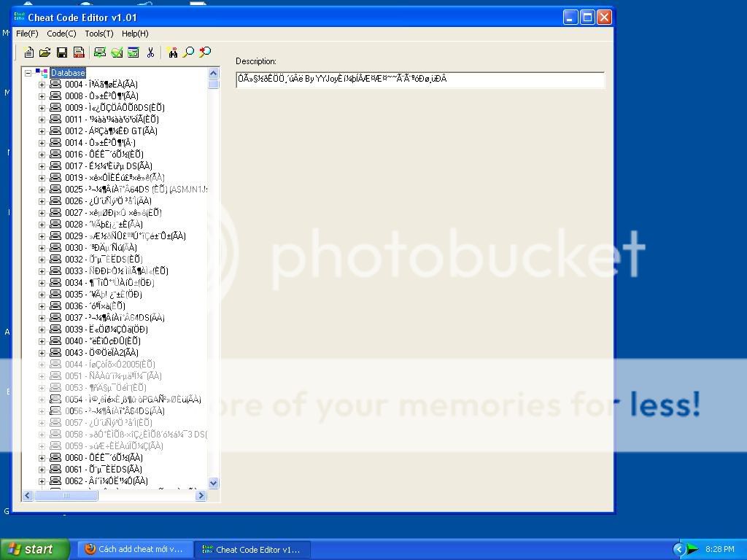Click the green window toolbar icon

[x=133, y=52]
